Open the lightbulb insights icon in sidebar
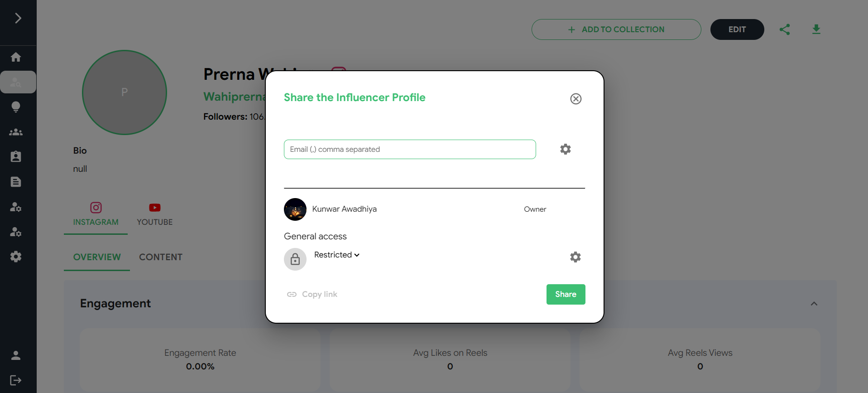The image size is (868, 393). pos(16,107)
